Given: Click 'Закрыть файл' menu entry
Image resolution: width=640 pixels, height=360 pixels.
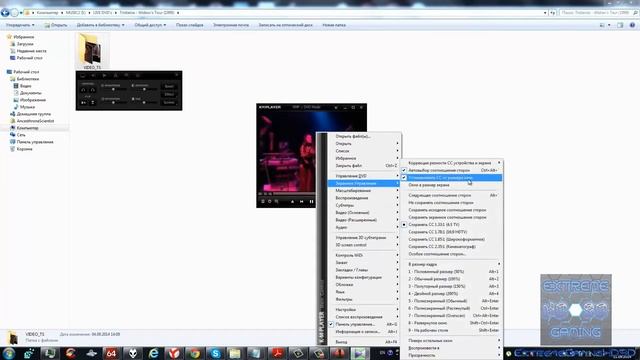Looking at the screenshot, I should click(364, 166).
